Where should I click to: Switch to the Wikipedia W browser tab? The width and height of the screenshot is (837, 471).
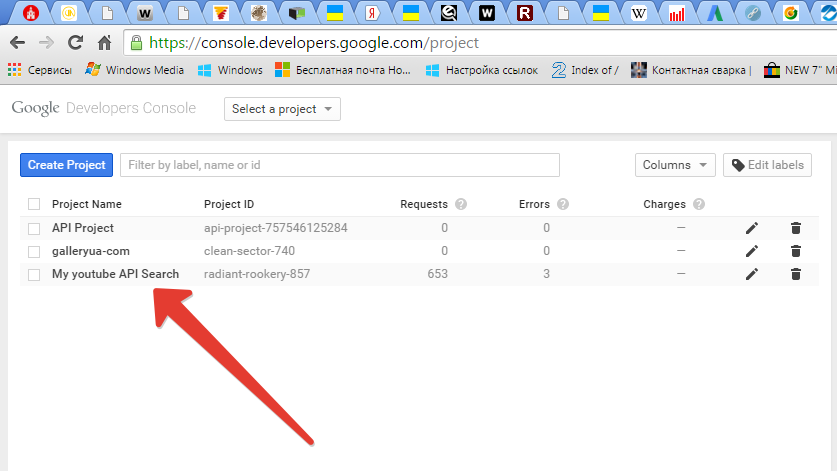(638, 13)
